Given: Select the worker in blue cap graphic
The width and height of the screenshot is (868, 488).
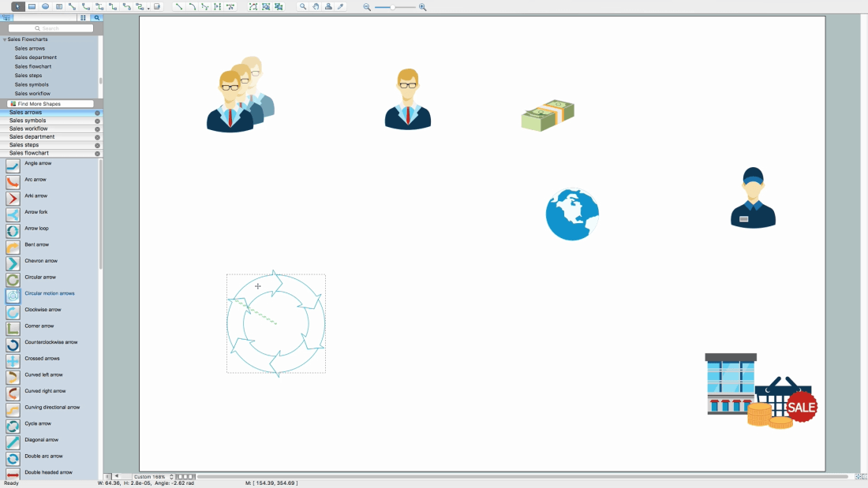Looking at the screenshot, I should [x=753, y=198].
